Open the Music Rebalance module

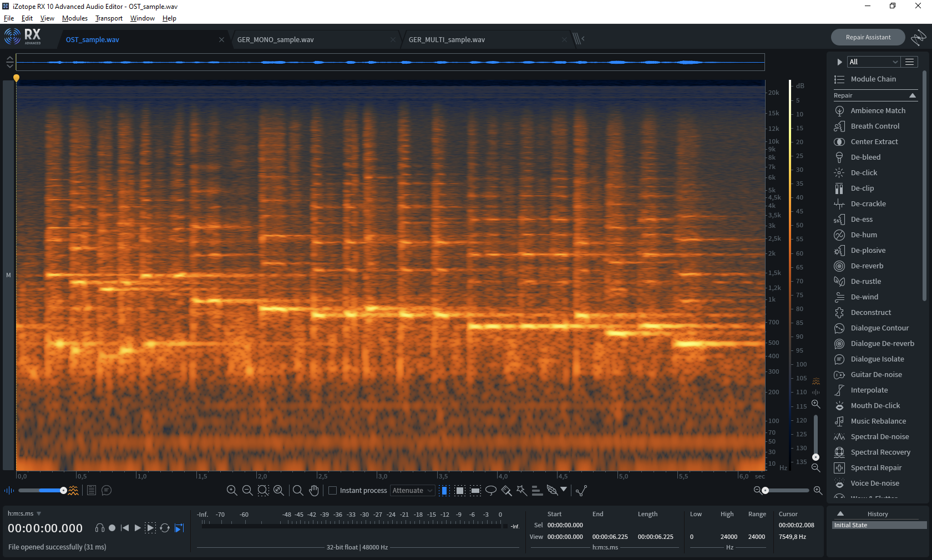878,421
